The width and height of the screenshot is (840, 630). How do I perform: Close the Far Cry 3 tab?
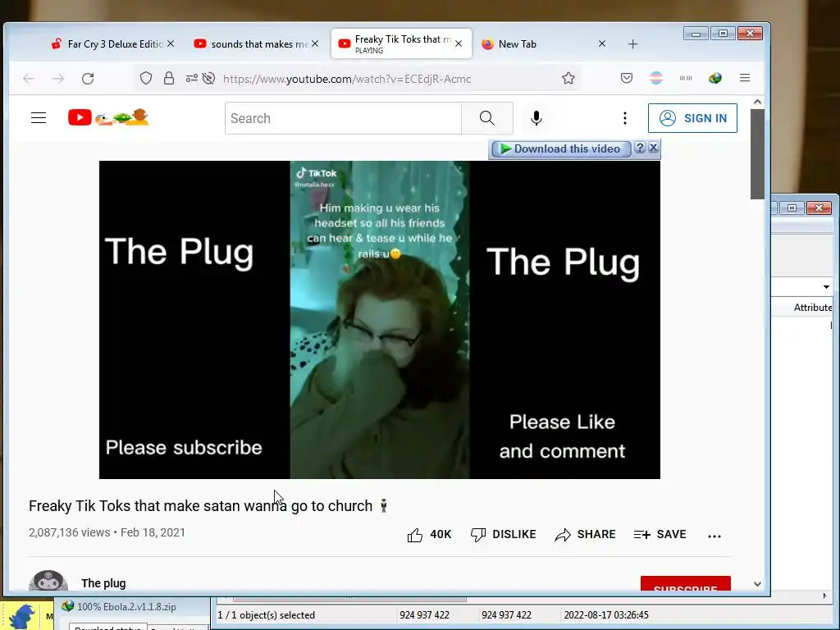171,44
